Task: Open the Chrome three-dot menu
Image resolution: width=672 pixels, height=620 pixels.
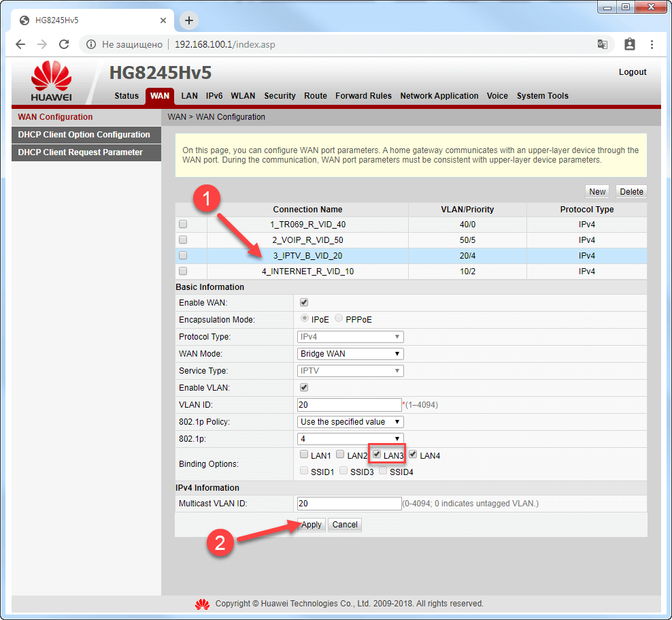Action: coord(652,44)
